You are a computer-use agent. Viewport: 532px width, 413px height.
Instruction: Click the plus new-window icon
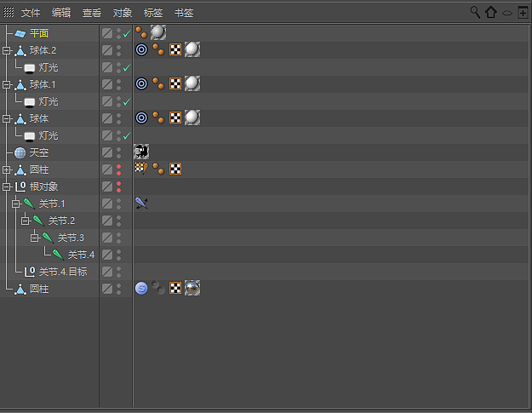tap(523, 13)
